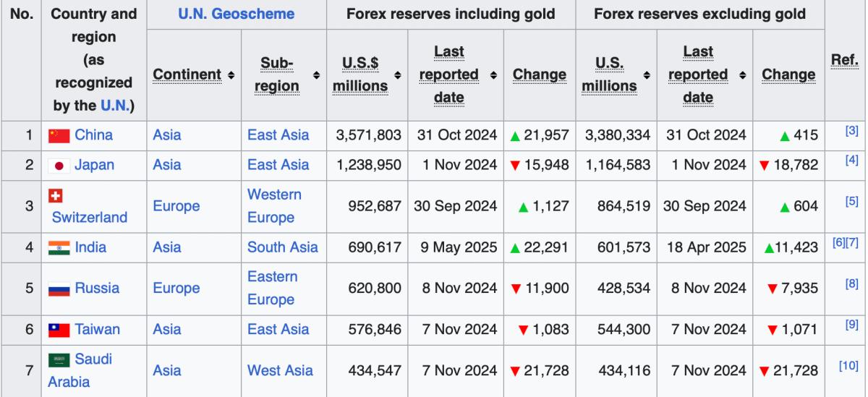
Task: Select the value 3,571,803 for China
Action: 369,135
